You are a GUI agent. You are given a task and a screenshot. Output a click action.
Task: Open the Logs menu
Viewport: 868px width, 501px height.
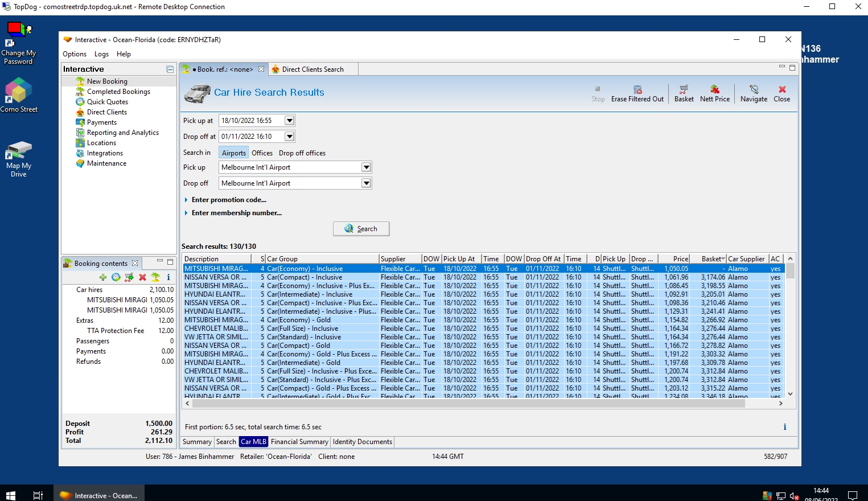[101, 54]
